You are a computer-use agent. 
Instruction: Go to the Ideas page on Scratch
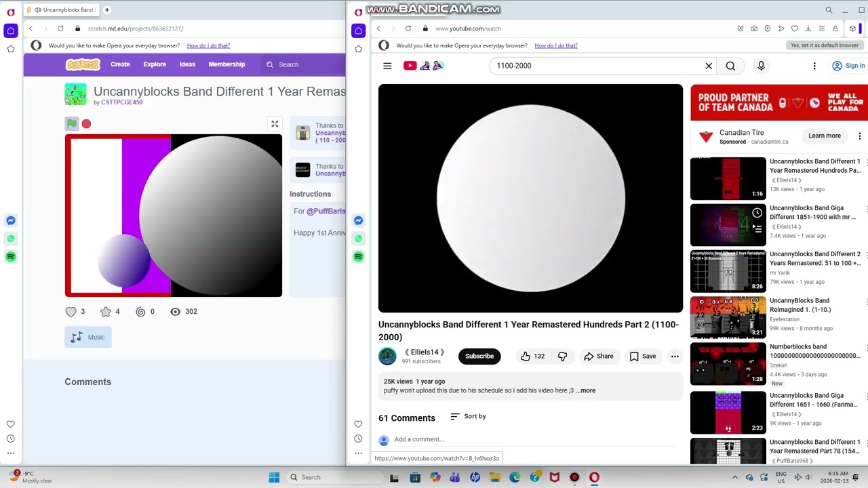[x=187, y=64]
